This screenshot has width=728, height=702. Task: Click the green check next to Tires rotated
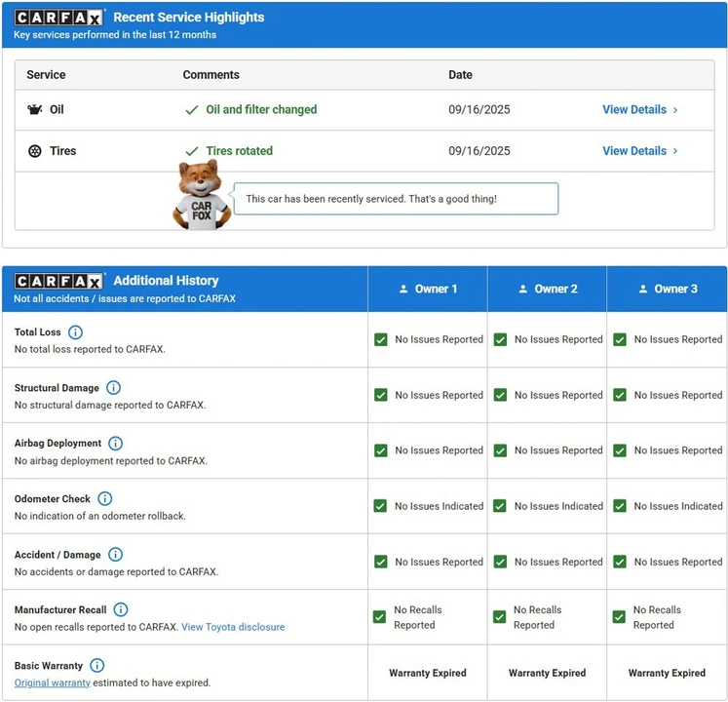[x=192, y=151]
